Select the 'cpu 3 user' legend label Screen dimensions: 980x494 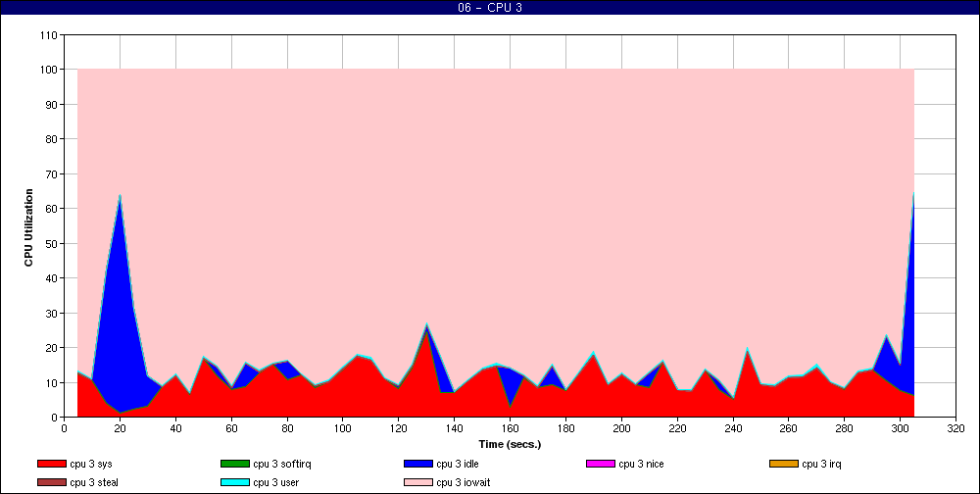tap(275, 483)
